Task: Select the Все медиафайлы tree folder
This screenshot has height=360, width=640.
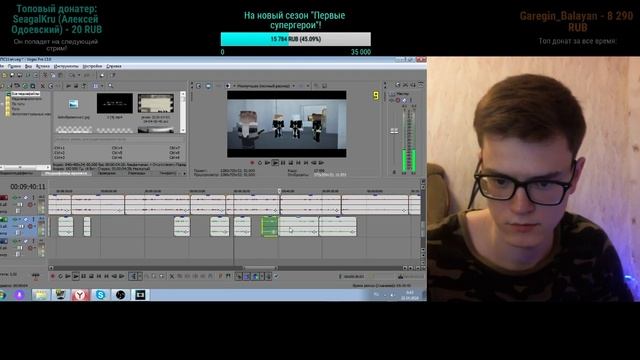Action: coord(25,94)
